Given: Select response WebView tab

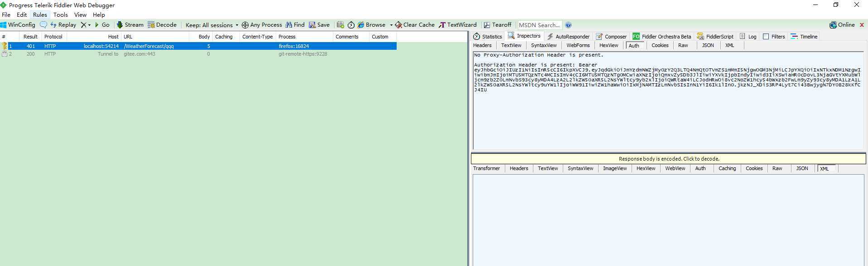Looking at the screenshot, I should (675, 168).
